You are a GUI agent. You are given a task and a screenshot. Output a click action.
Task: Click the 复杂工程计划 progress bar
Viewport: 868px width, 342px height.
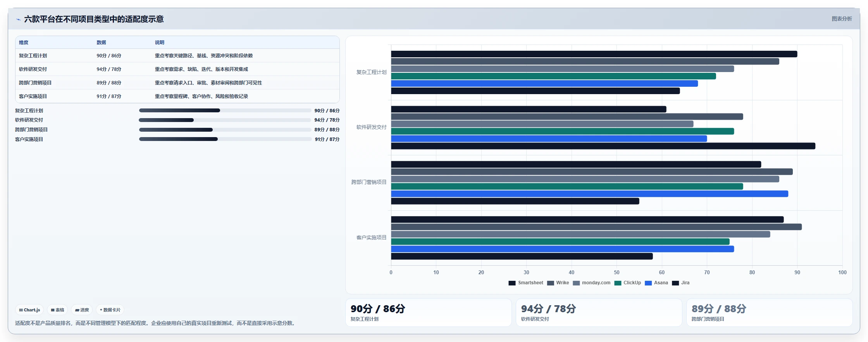(225, 110)
